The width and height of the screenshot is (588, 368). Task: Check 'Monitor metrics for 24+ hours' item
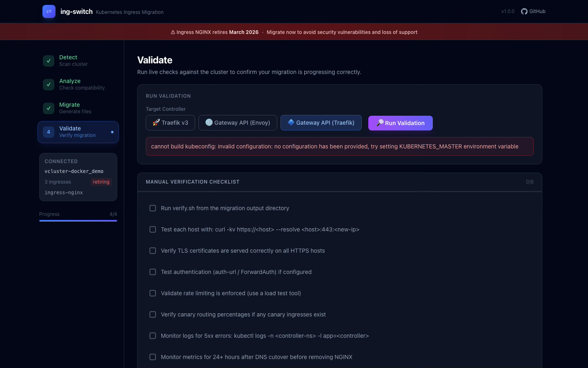coord(153,357)
